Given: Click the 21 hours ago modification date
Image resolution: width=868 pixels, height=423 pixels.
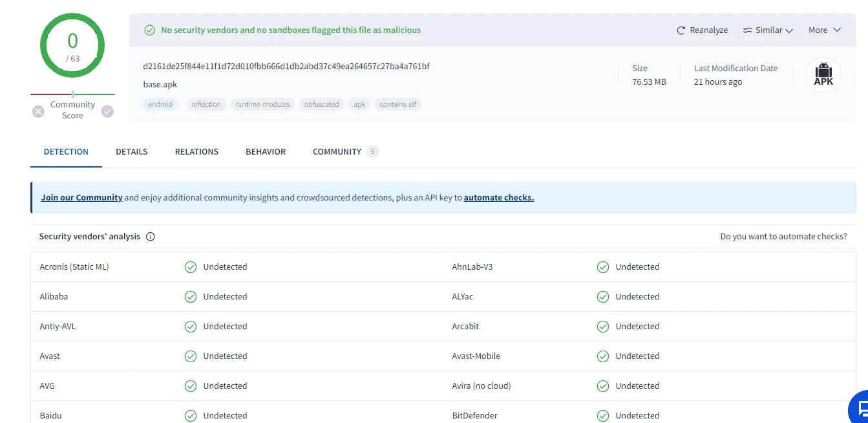Looking at the screenshot, I should [x=718, y=82].
